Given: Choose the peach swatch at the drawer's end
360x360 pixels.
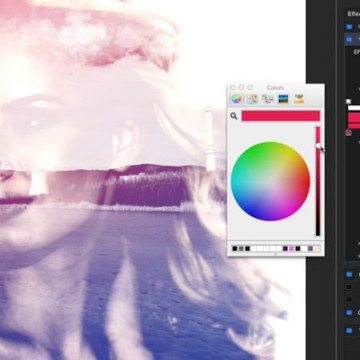Looking at the screenshot, I should point(317,249).
